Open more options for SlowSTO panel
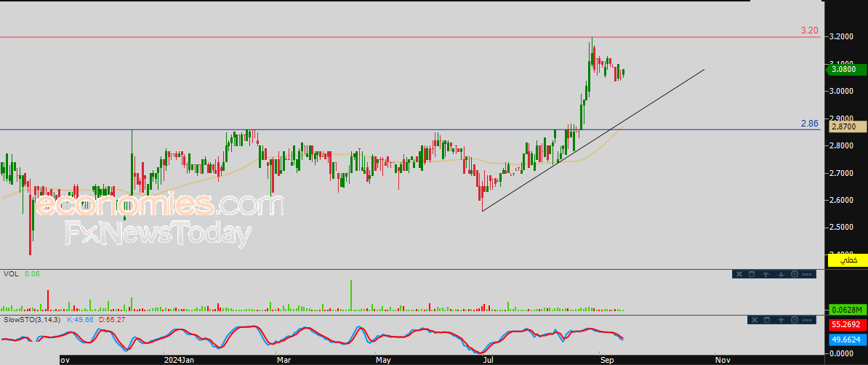 [807, 320]
